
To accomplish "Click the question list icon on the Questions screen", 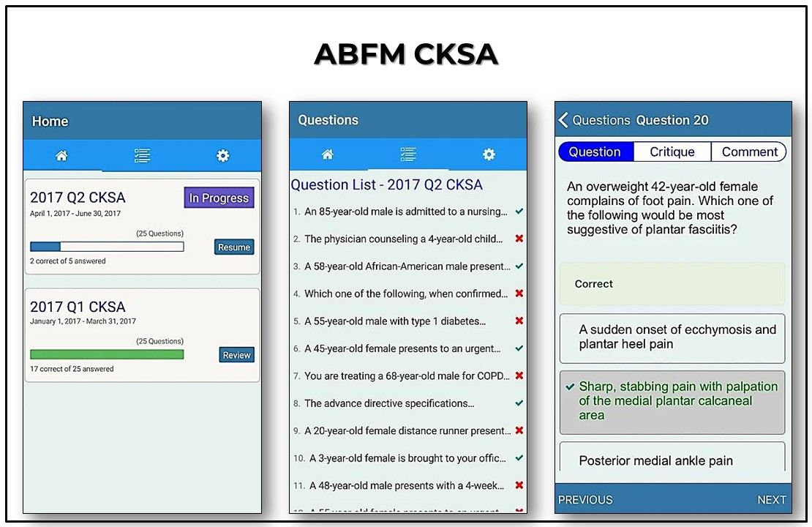I will tap(408, 154).
